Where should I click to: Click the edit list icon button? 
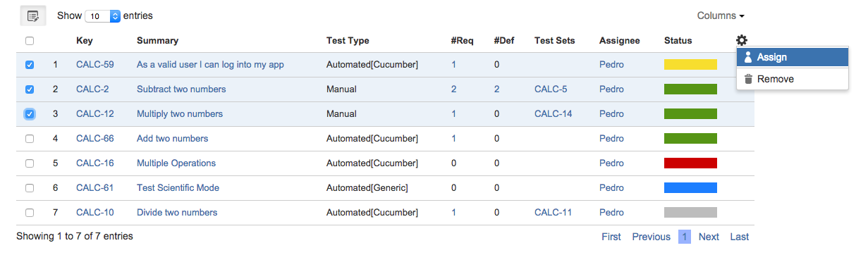click(32, 15)
